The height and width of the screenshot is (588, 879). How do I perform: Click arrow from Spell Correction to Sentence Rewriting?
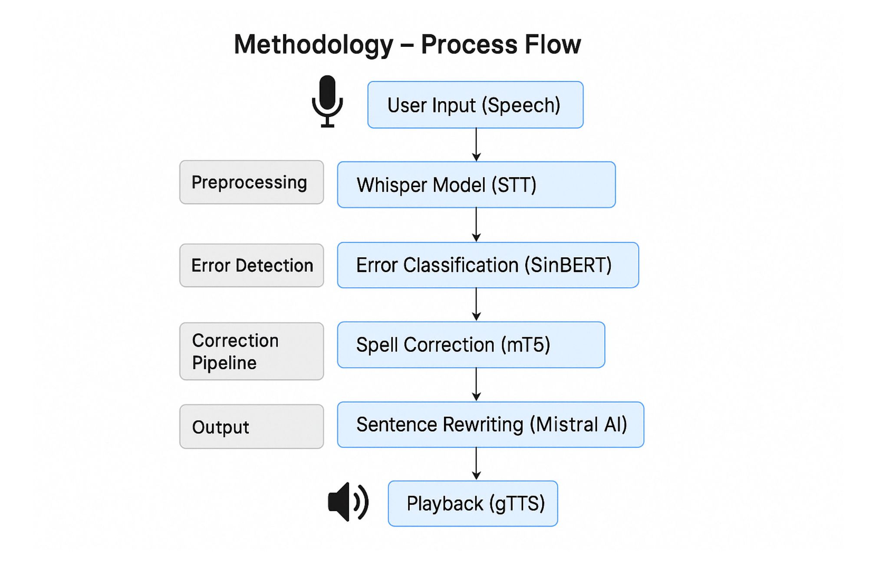[x=476, y=384]
